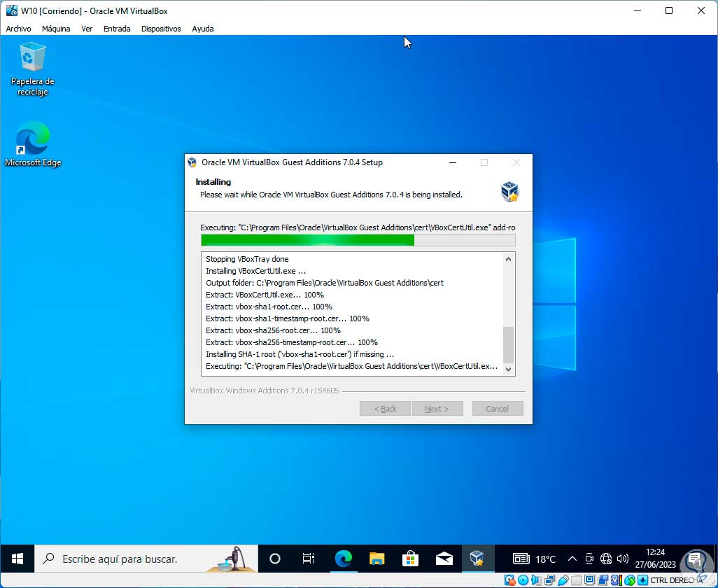Click the Windows Start button

tap(17, 559)
